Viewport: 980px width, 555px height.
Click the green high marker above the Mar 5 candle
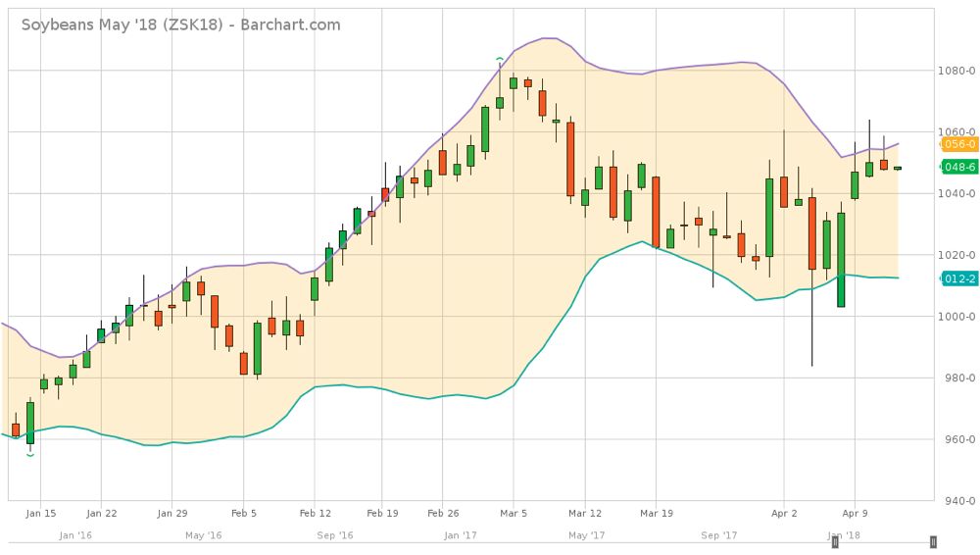click(500, 59)
